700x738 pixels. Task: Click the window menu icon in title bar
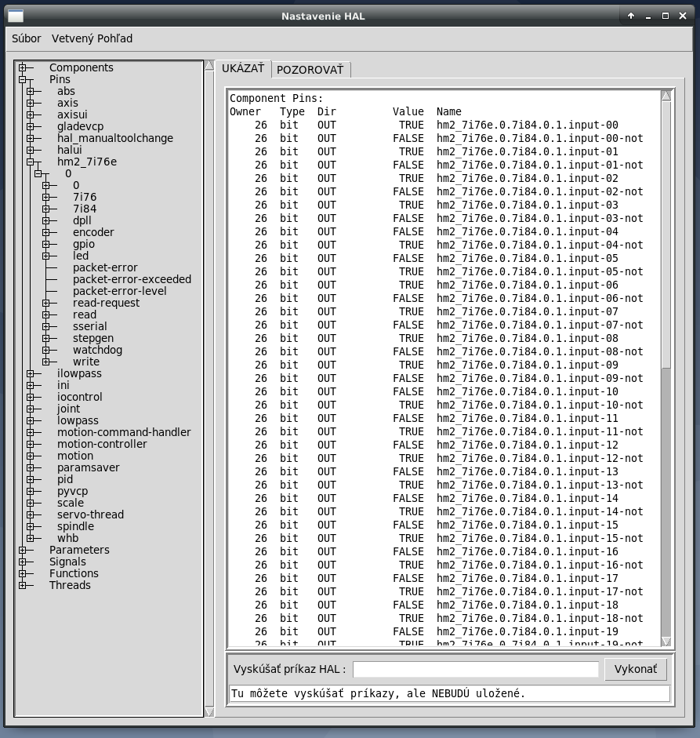(16, 16)
